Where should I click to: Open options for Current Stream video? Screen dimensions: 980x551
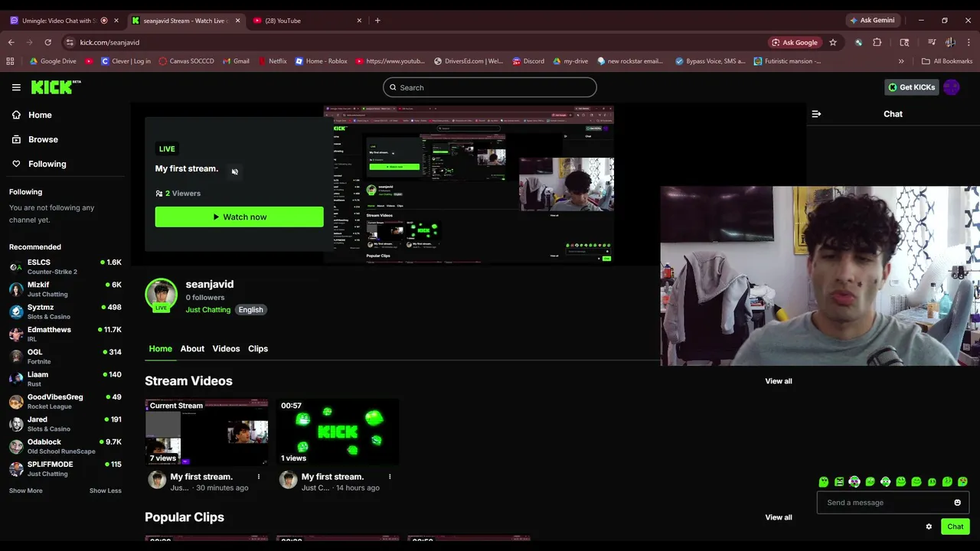point(259,477)
